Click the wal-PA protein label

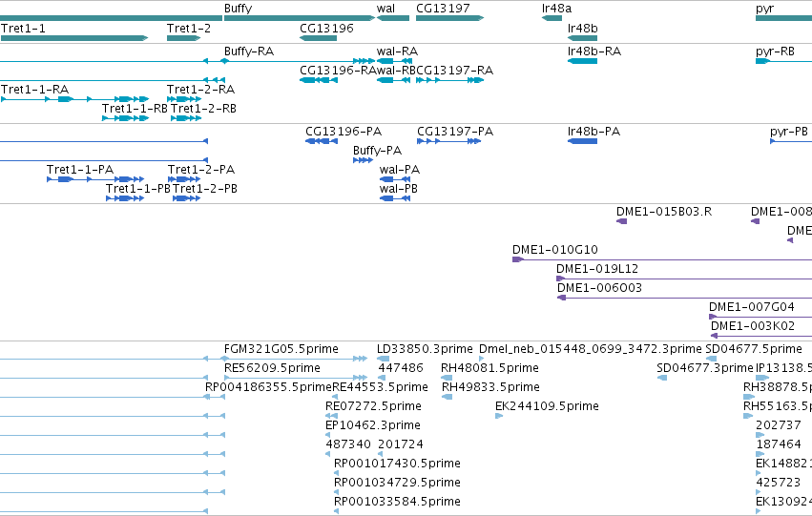(x=399, y=170)
